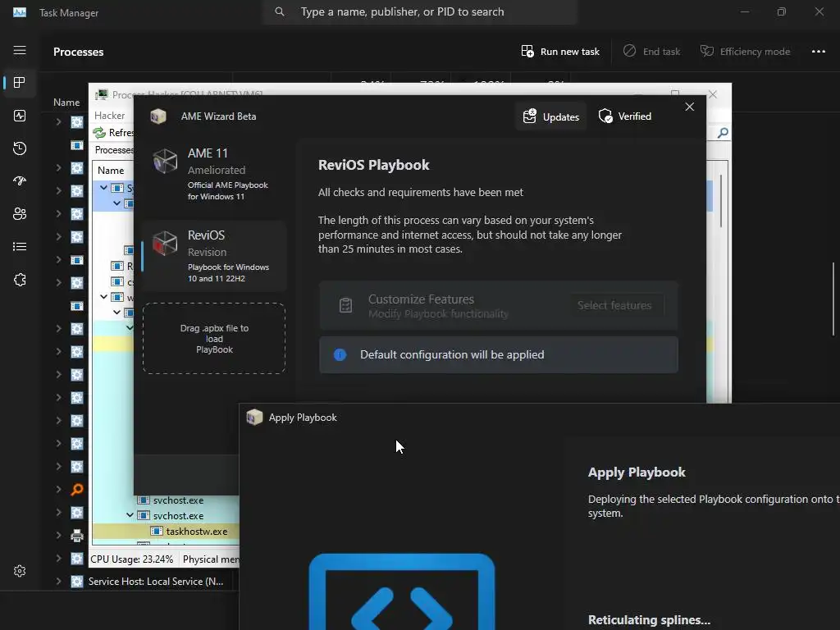The image size is (840, 630).
Task: Open the Hacker menu in Process Hacker
Action: point(109,115)
